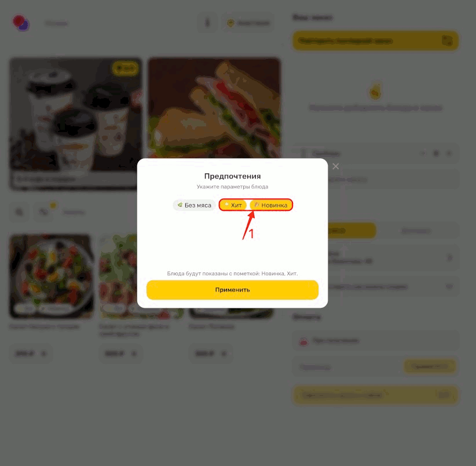Viewport: 476px width, 466px height.
Task: Expand the address row arrow in order panel
Action: point(449,257)
